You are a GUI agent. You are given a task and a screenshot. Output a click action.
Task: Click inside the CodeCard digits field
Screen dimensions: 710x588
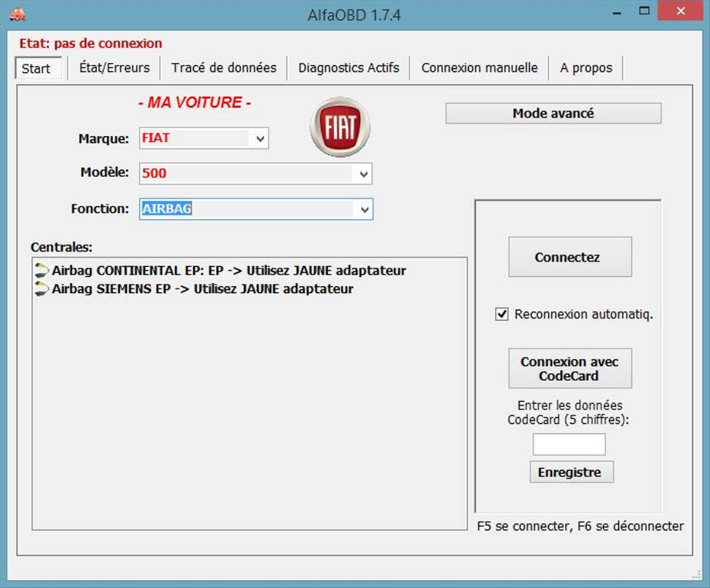coord(569,443)
